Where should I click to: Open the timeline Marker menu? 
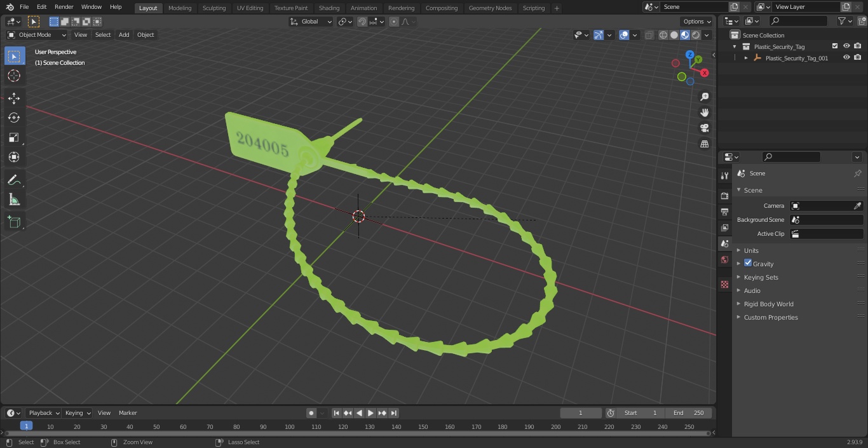(128, 413)
